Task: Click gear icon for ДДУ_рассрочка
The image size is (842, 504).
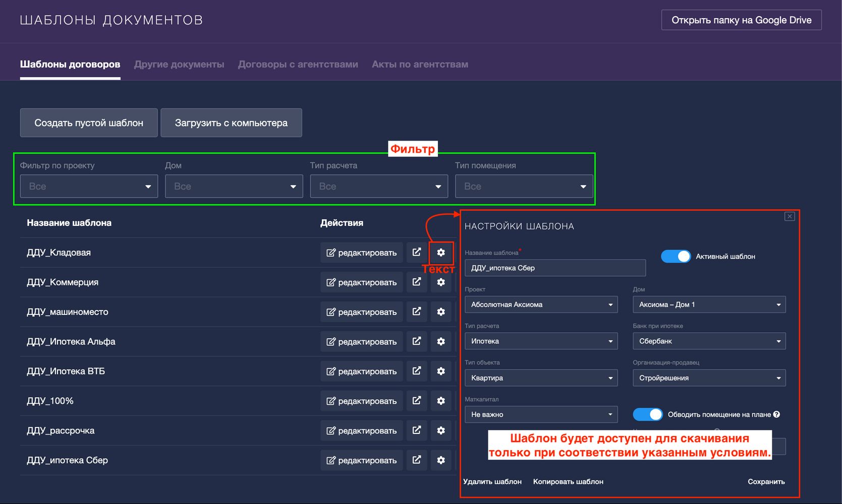Action: coord(441,431)
